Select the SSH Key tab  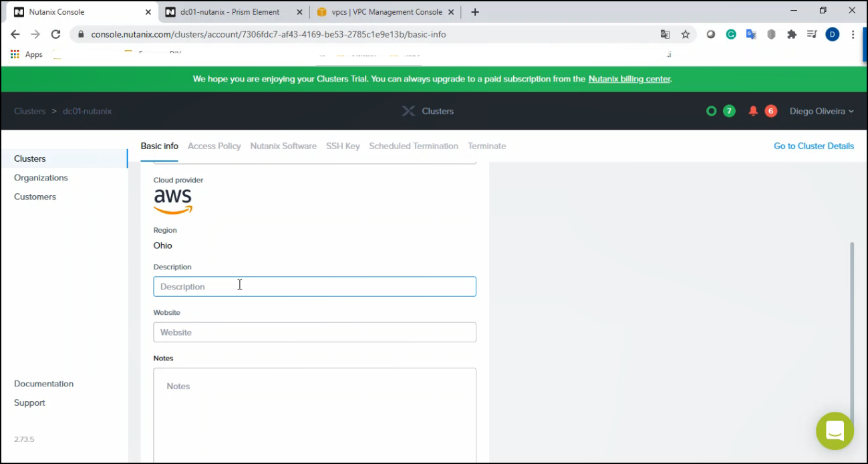(x=343, y=146)
